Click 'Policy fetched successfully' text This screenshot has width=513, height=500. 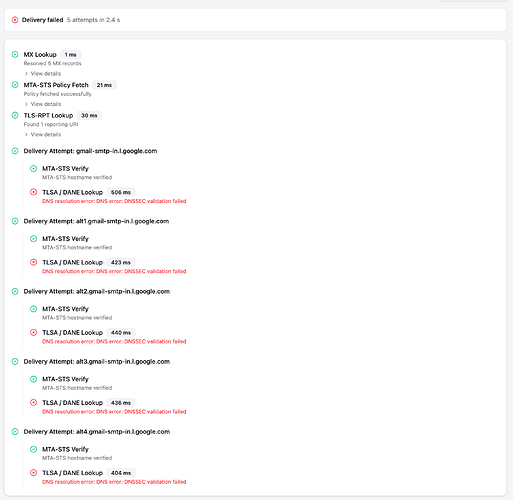(57, 94)
